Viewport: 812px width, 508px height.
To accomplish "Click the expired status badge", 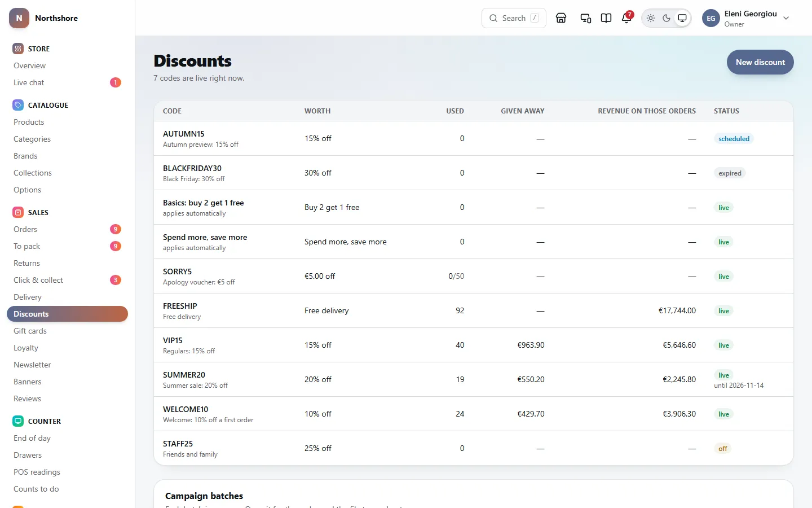I will tap(730, 173).
